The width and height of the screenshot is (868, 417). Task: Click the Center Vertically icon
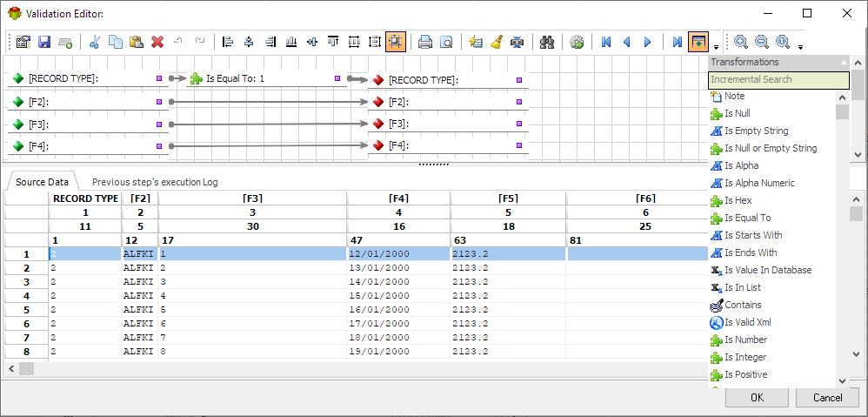click(x=312, y=42)
